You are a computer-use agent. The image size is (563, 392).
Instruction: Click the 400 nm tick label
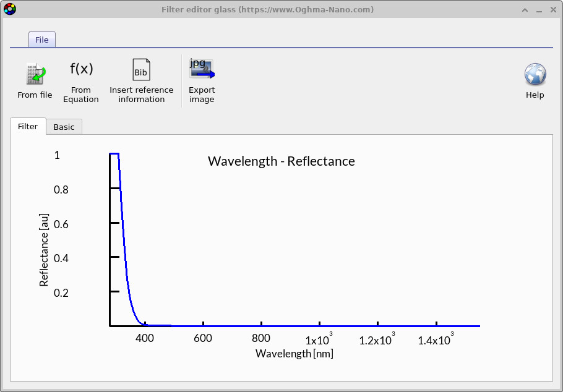pos(145,338)
